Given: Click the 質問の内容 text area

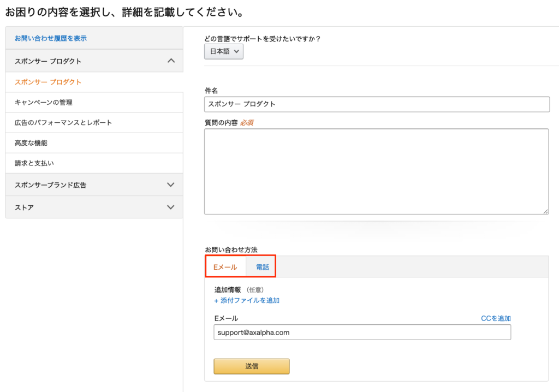Looking at the screenshot, I should (377, 171).
